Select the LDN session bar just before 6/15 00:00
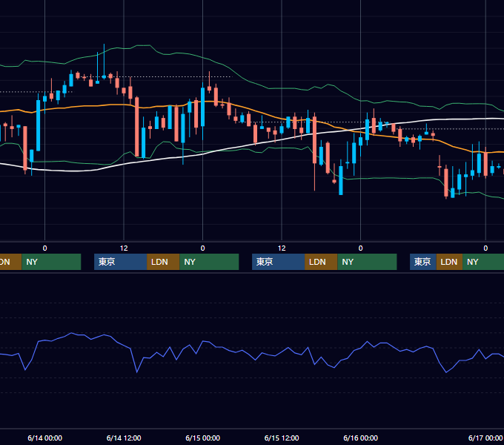Viewport: 504px width, 445px height. tap(163, 262)
